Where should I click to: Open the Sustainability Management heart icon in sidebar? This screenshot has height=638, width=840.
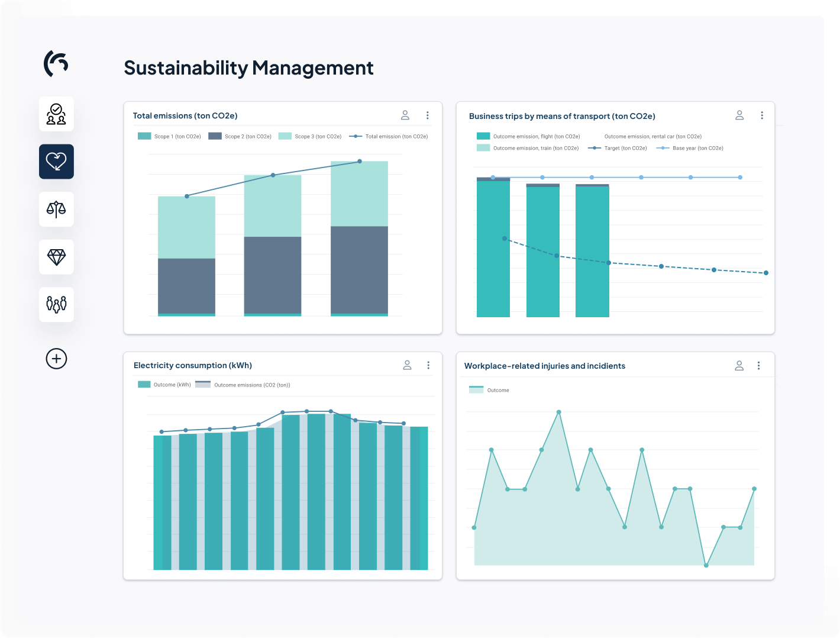tap(56, 162)
